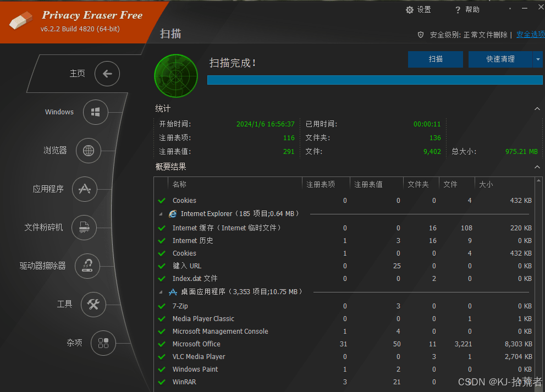The height and width of the screenshot is (392, 545).
Task: Uncheck Media Player Classic checkmark
Action: [162, 319]
